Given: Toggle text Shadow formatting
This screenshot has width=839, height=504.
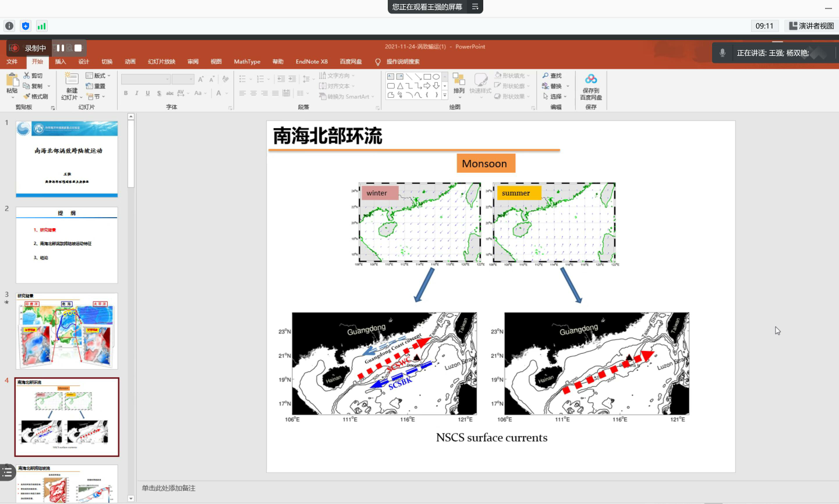Looking at the screenshot, I should (159, 93).
